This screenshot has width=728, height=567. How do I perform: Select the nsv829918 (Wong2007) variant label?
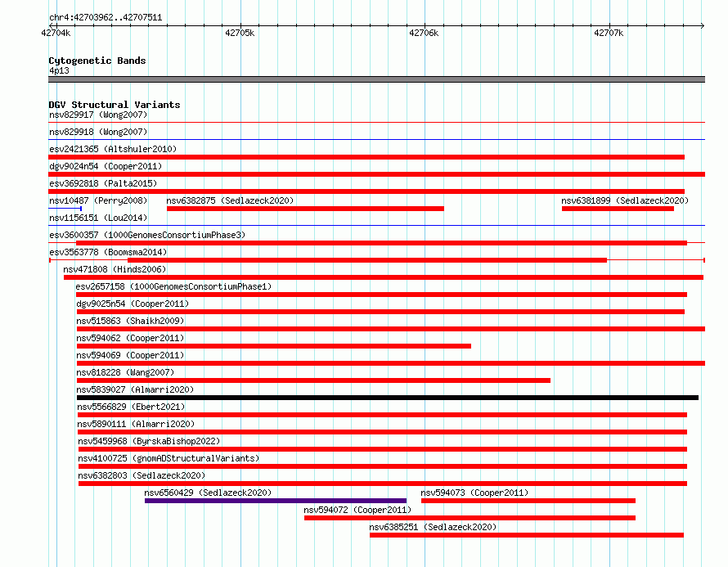point(98,132)
